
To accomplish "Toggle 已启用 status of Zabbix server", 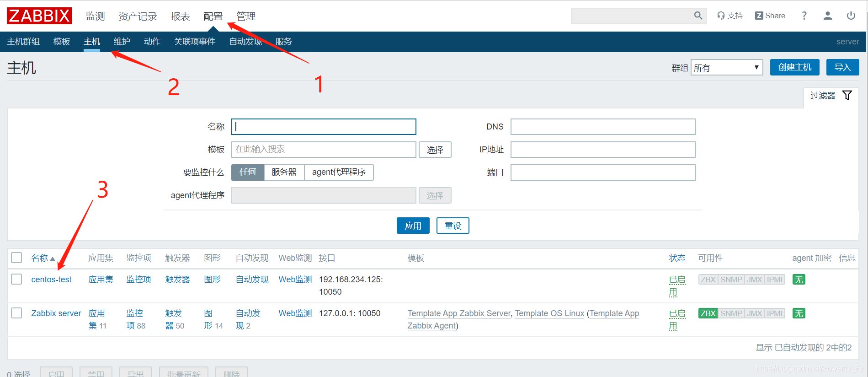I will click(x=677, y=319).
